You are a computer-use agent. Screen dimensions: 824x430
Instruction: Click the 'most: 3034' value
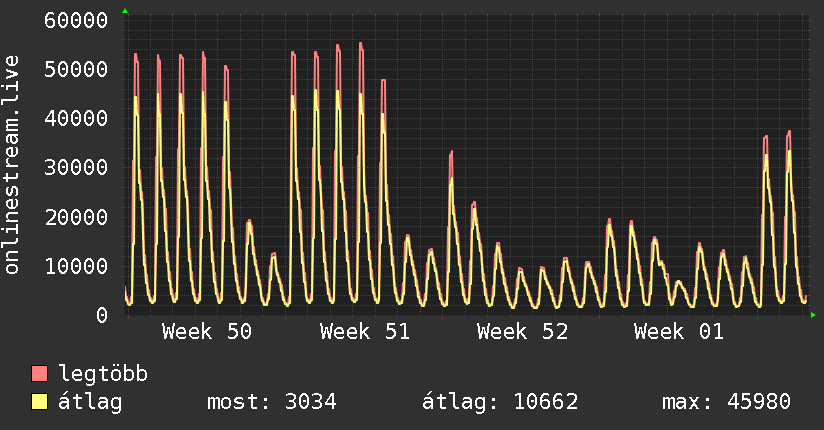(272, 402)
